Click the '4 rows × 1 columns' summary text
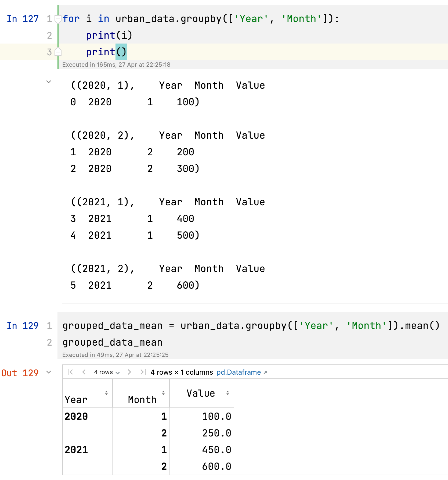 pos(182,372)
